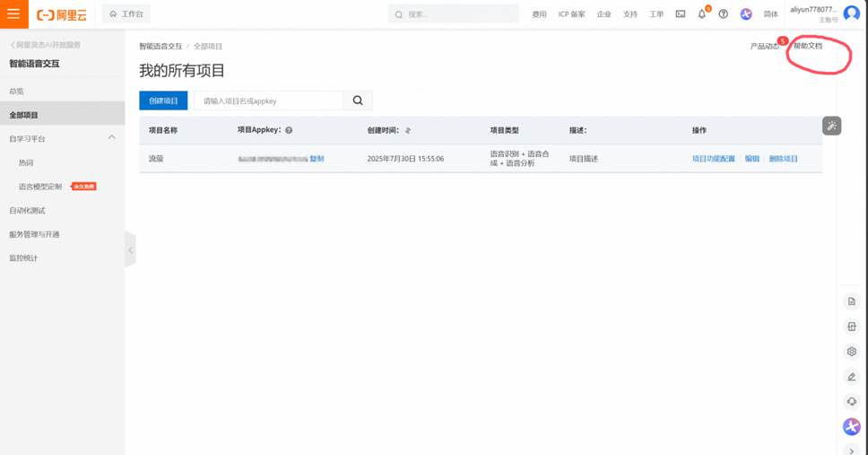Click the settings gear in right sidebar
This screenshot has height=455, width=868.
[x=852, y=352]
